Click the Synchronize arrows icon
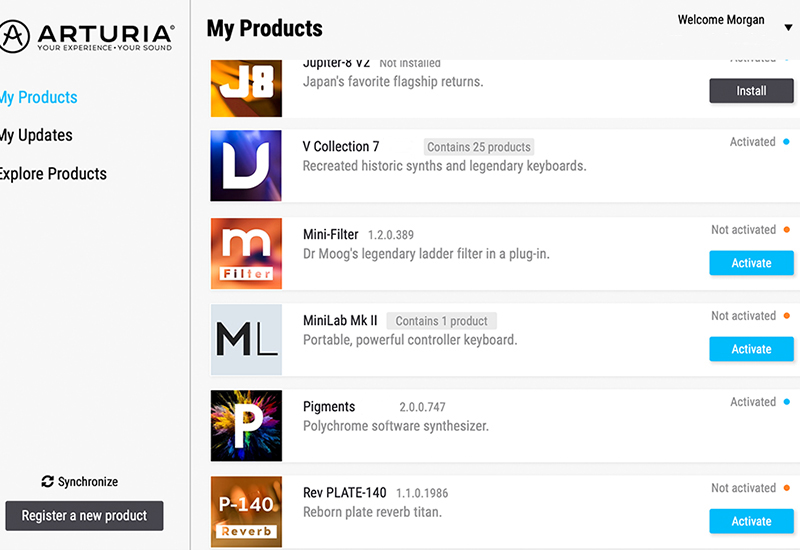Image resolution: width=800 pixels, height=550 pixels. point(47,482)
